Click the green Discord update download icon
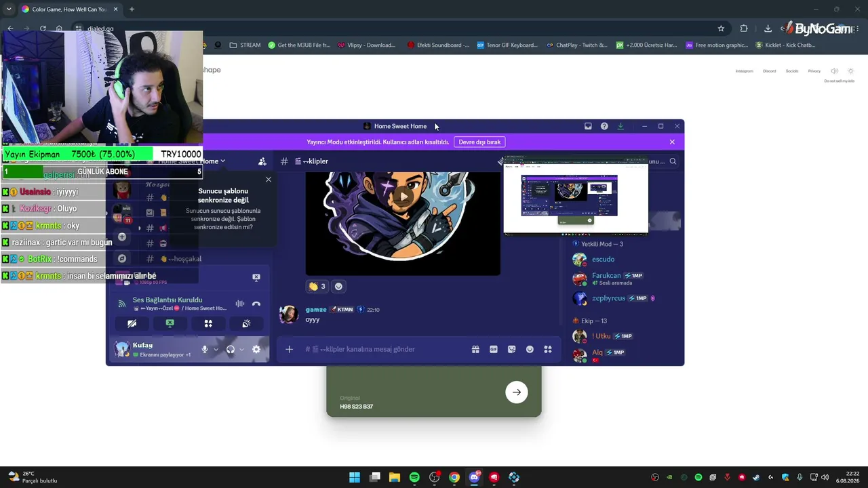Viewport: 868px width, 488px height. coord(620,126)
